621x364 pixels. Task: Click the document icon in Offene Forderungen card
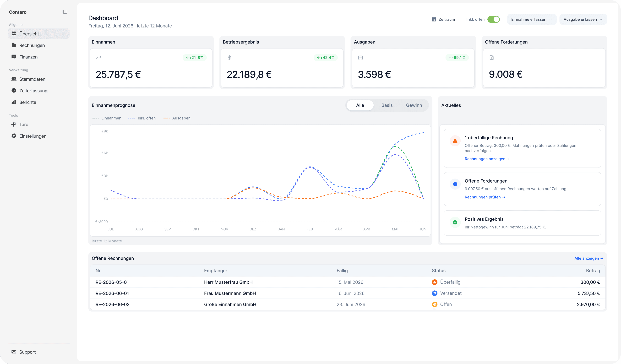492,57
